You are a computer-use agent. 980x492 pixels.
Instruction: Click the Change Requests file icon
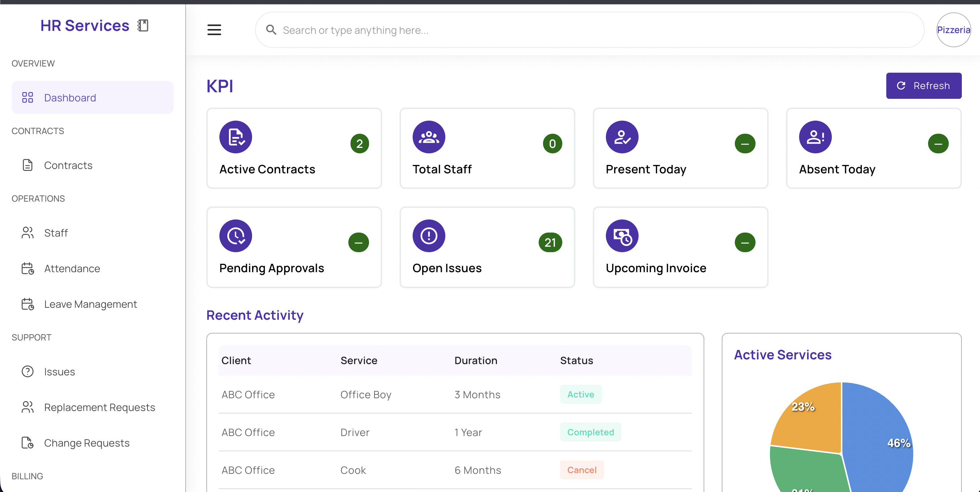(27, 443)
